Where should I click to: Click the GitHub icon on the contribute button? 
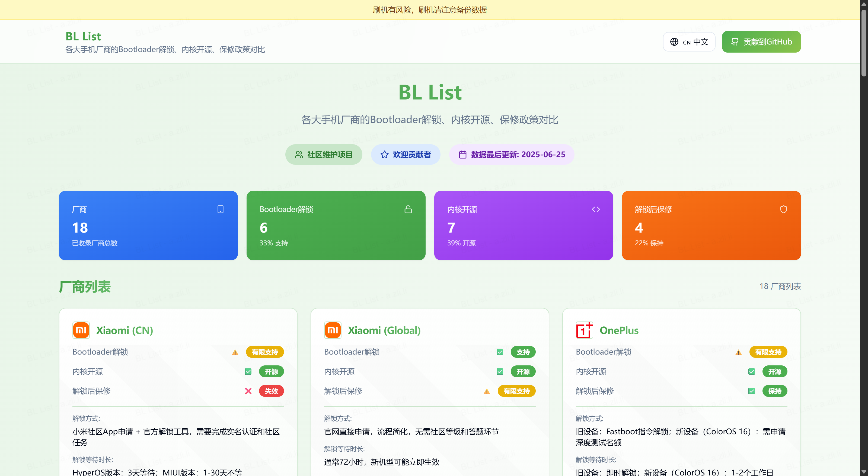point(735,41)
